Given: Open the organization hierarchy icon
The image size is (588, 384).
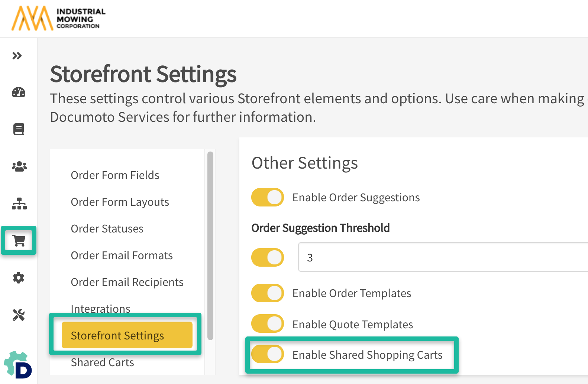Looking at the screenshot, I should click(19, 204).
